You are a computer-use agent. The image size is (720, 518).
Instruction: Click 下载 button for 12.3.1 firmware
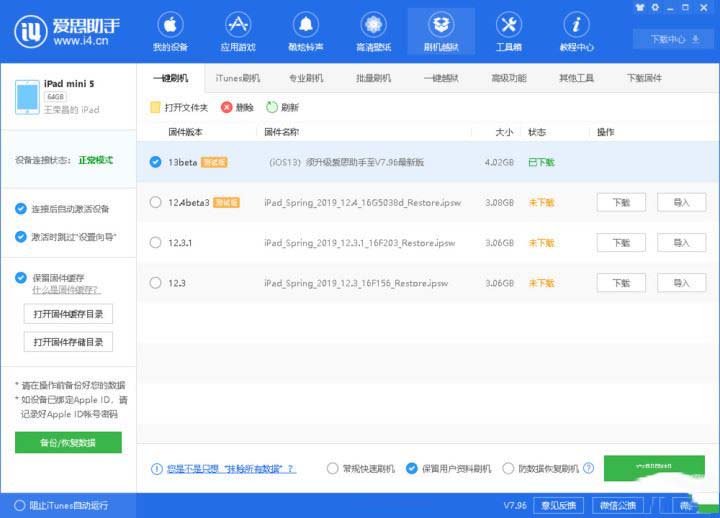pyautogui.click(x=621, y=242)
